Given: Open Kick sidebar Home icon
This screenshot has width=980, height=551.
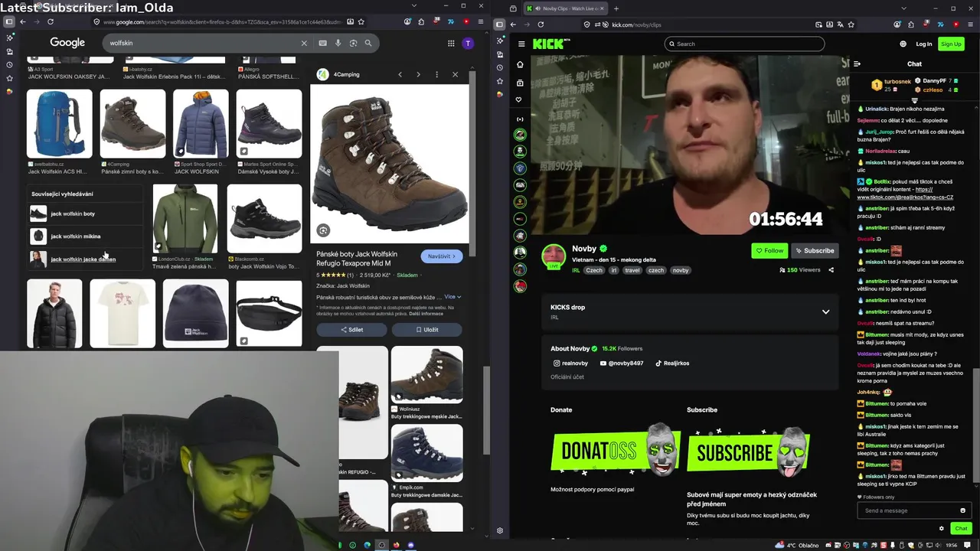Looking at the screenshot, I should [x=520, y=64].
